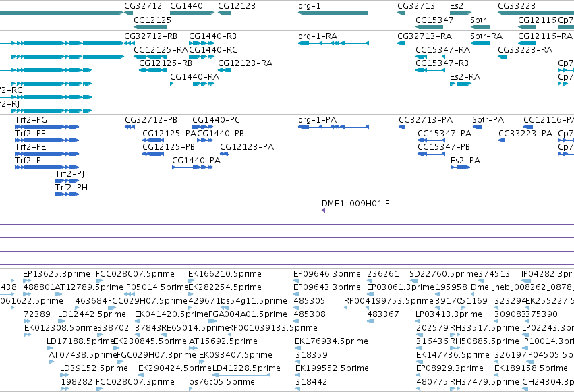The width and height of the screenshot is (574, 392).
Task: Click protein CG12125-PA
Action: pyautogui.click(x=153, y=140)
